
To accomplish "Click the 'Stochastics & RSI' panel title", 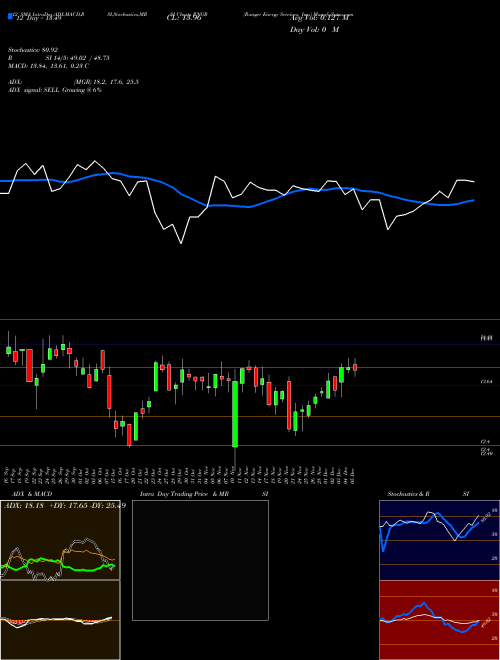I will (x=428, y=494).
